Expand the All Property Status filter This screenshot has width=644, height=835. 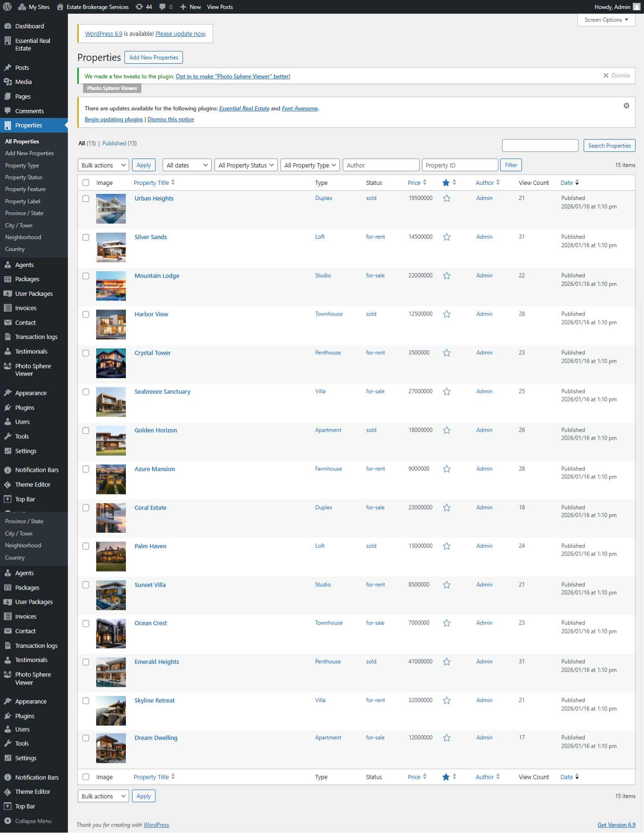[246, 165]
